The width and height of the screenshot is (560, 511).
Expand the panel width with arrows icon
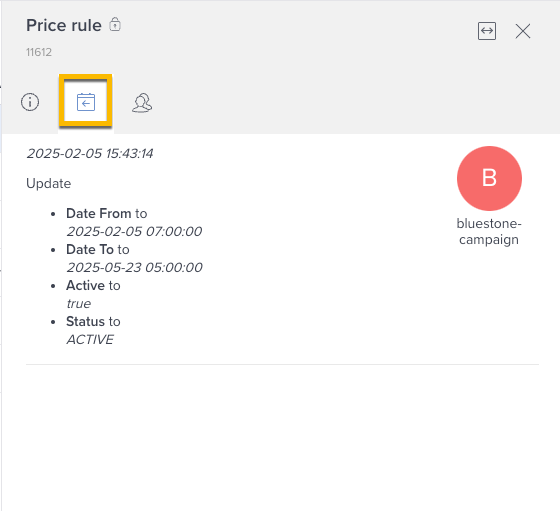coord(487,31)
